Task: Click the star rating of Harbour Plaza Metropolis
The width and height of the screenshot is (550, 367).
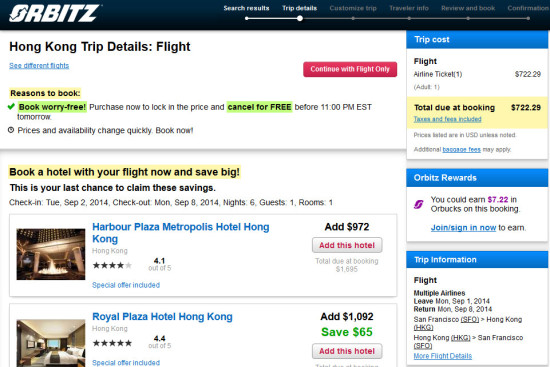Action: pos(112,265)
